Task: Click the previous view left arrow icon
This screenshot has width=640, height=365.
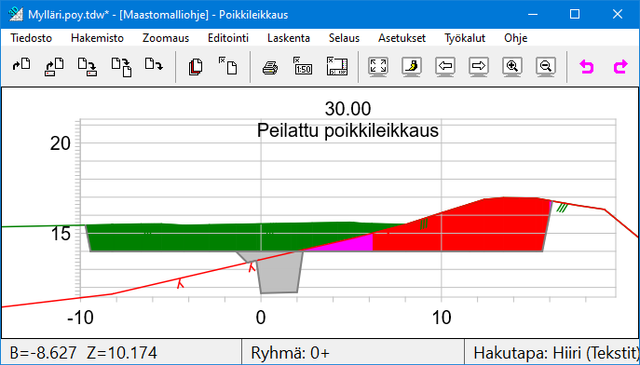Action: [445, 67]
